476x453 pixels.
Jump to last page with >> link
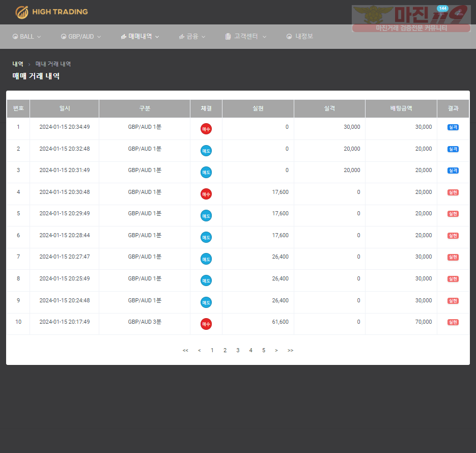coord(291,350)
